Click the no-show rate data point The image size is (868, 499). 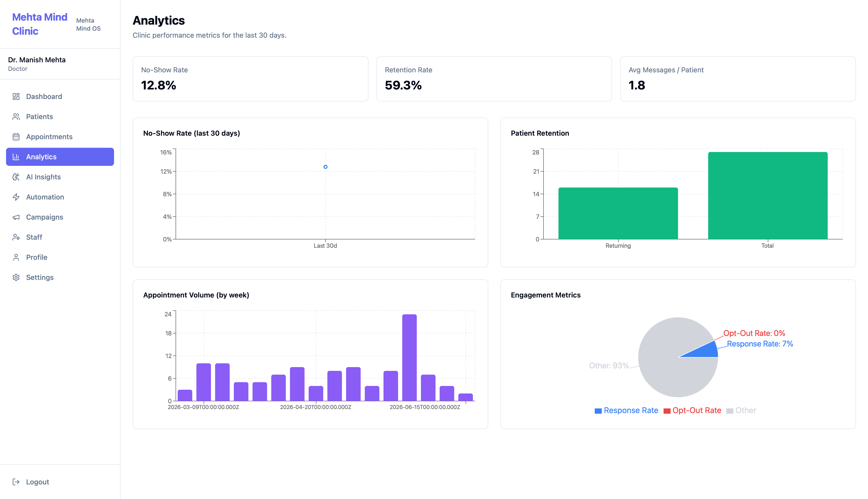coord(325,167)
